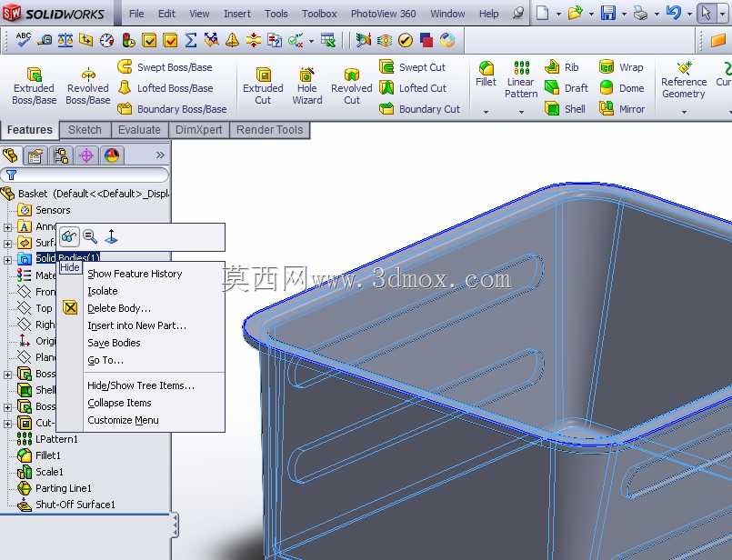Click the Hide body icon in popup
Viewport: 732px width, 560px height.
(69, 237)
